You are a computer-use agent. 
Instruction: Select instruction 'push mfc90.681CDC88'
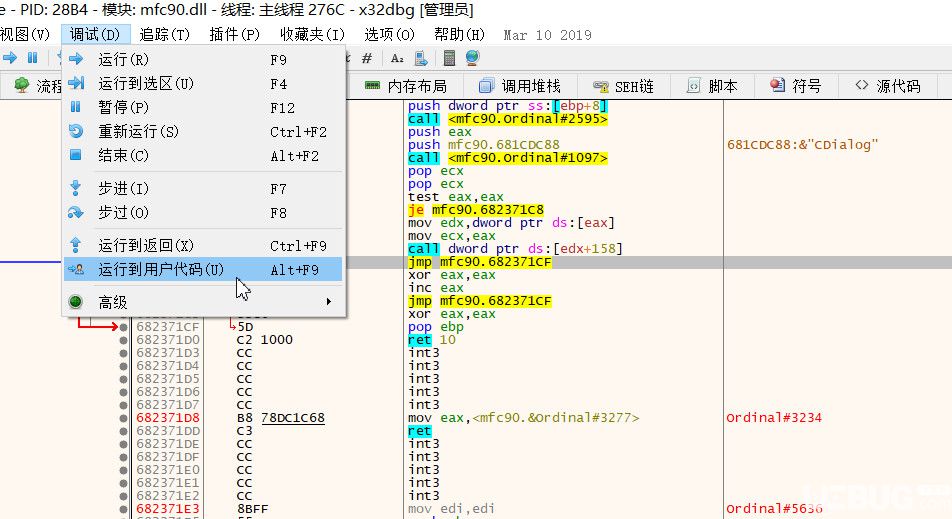484,145
